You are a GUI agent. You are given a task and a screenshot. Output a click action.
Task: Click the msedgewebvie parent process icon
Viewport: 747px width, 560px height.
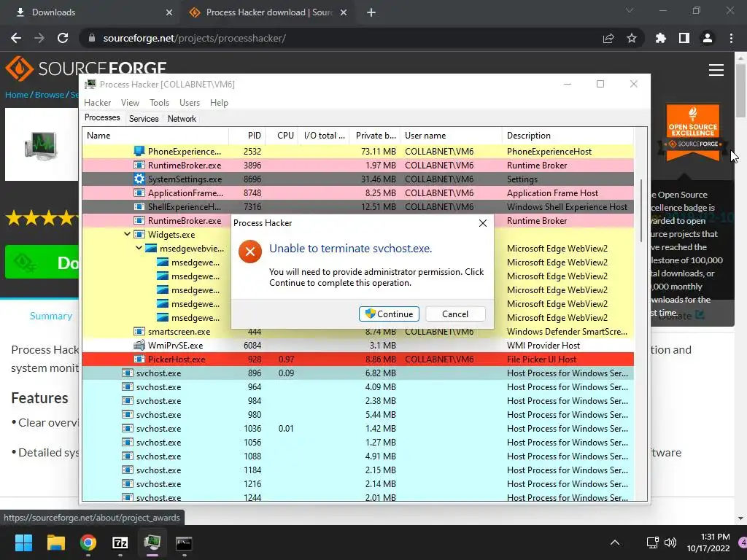click(x=150, y=248)
